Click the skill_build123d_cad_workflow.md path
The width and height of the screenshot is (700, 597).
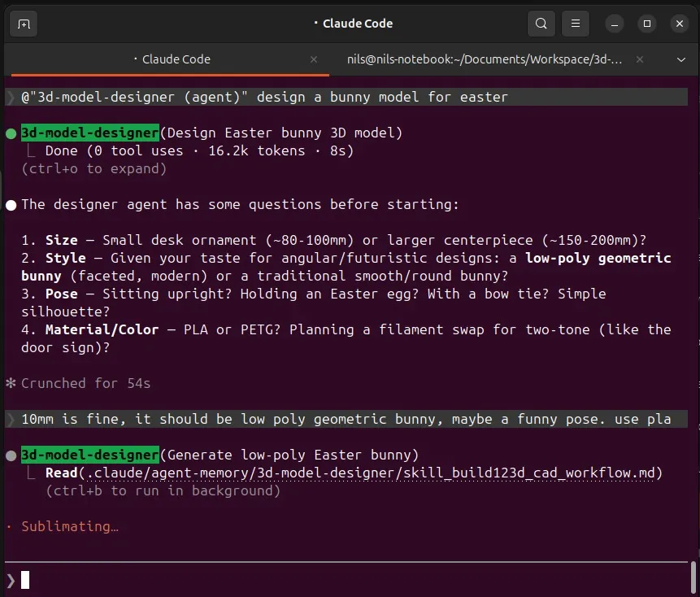[371, 473]
